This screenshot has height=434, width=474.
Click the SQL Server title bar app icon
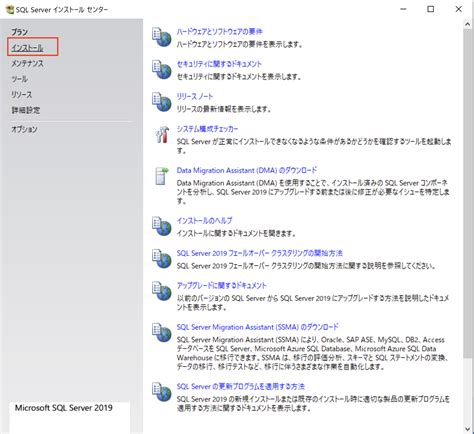click(10, 10)
